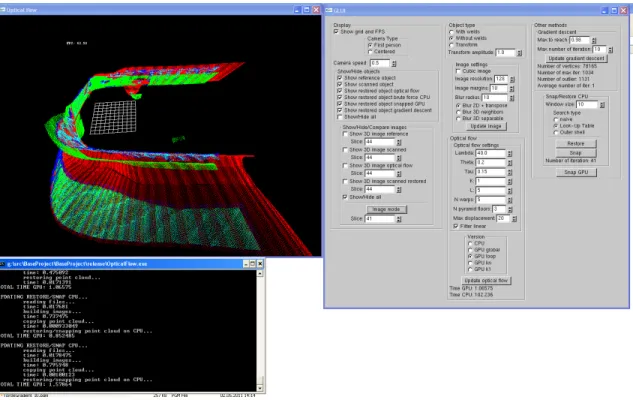Image resolution: width=633 pixels, height=400 pixels.
Task: Click the console window scrollbar down arrow
Action: coord(260,388)
